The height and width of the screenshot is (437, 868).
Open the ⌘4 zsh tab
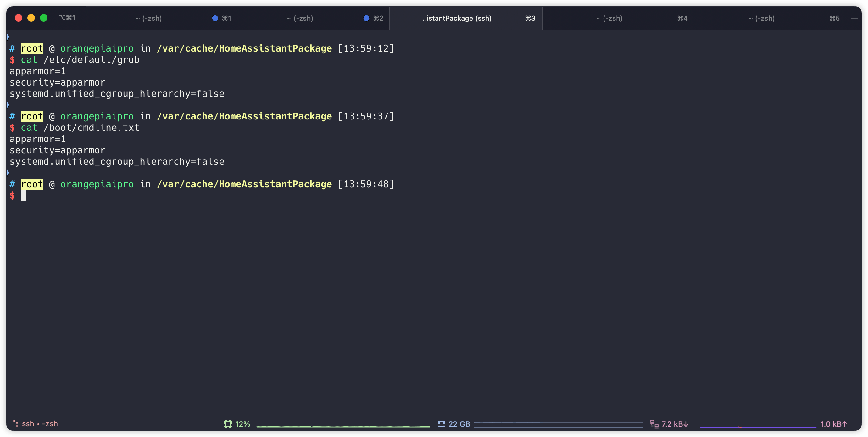point(609,18)
